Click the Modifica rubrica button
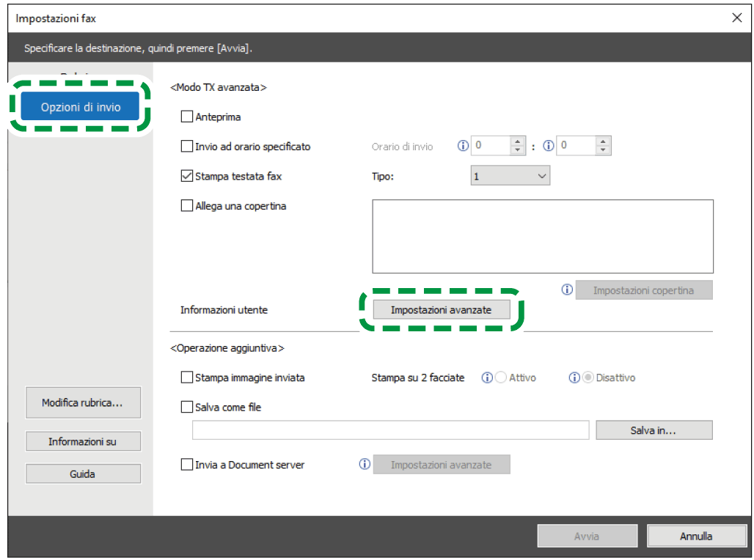Viewport: 754px width, 560px height. point(83,403)
